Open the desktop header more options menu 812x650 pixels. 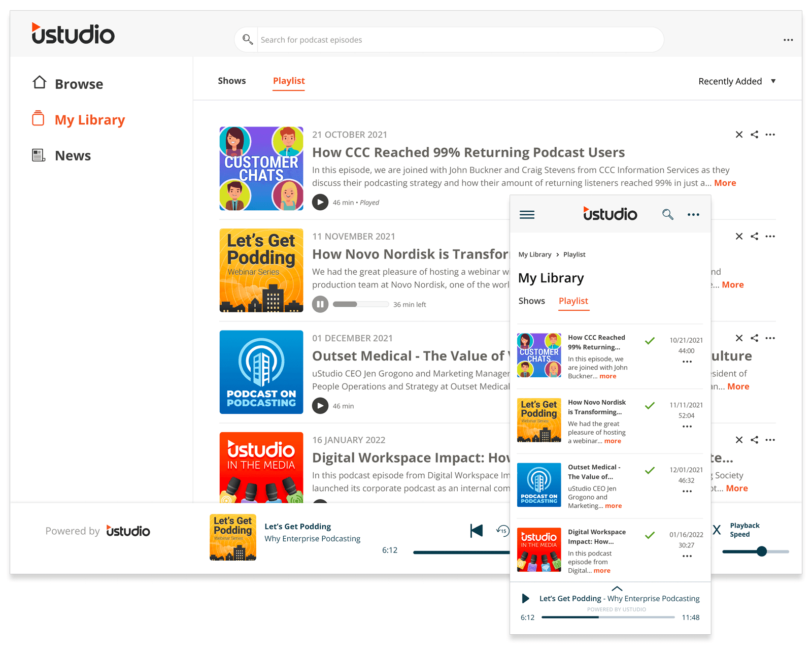click(x=788, y=40)
